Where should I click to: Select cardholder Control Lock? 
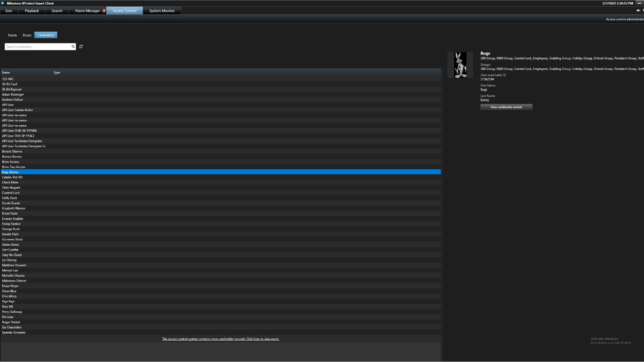pos(221,193)
